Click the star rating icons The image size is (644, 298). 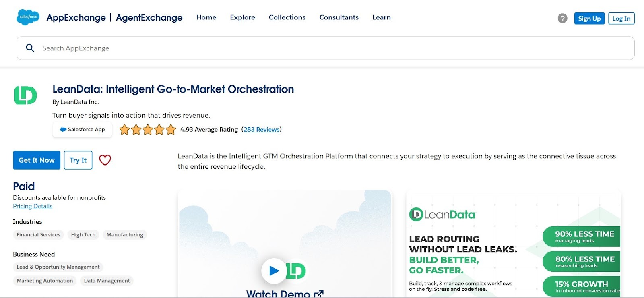(148, 130)
